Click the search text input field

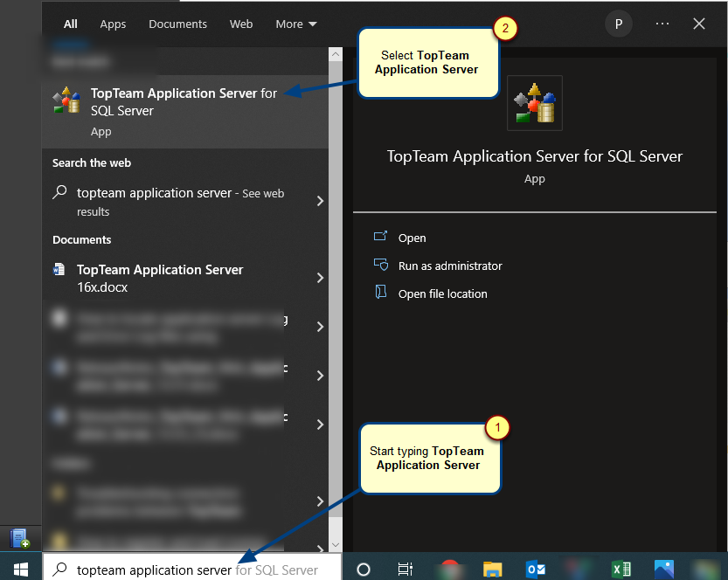(192, 567)
